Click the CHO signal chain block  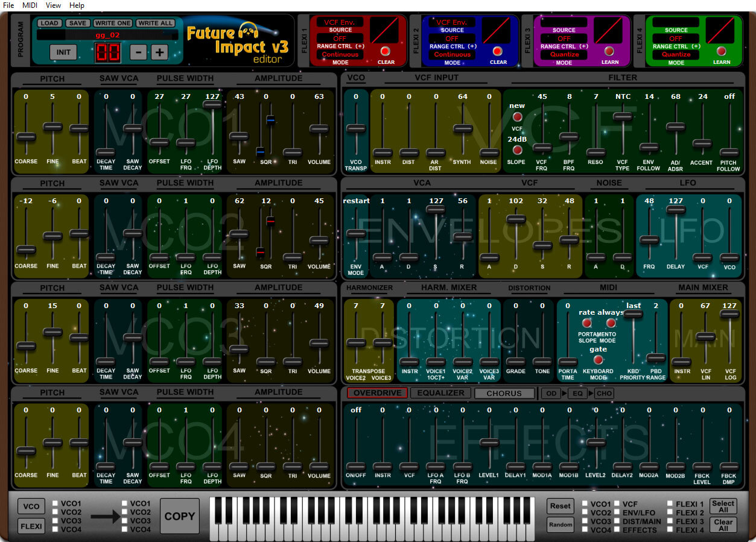604,393
